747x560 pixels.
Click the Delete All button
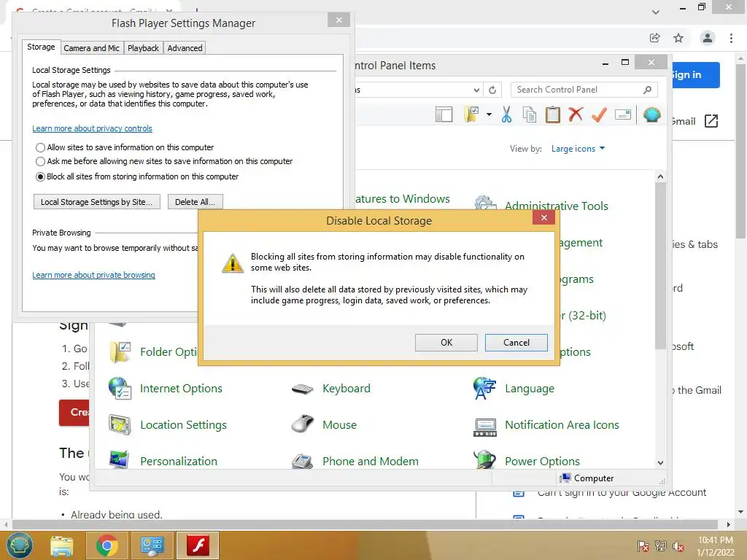[195, 202]
